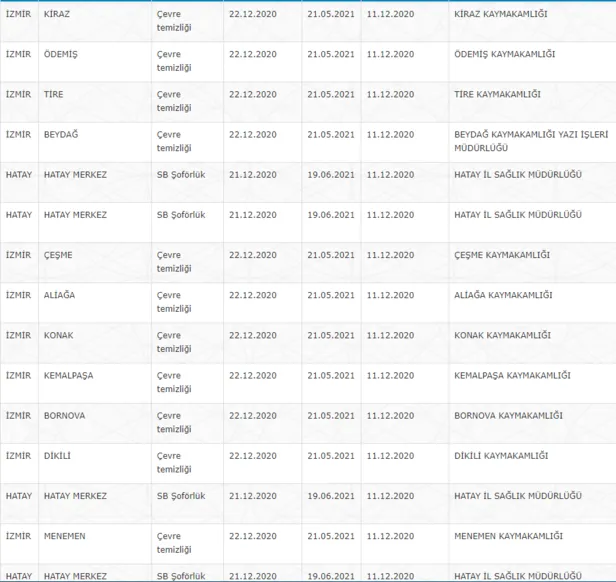This screenshot has height=582, width=616.
Task: Click Çevre temizliği in the Kiraz row
Action: (x=174, y=21)
